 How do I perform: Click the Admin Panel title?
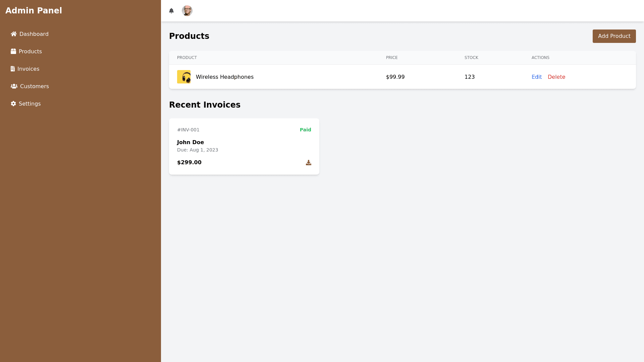(34, 11)
